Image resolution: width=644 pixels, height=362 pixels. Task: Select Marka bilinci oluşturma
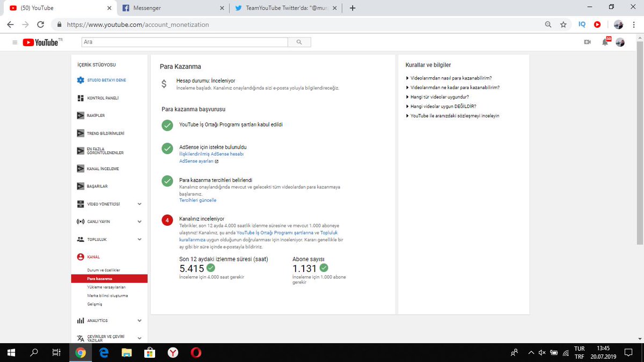point(107,295)
